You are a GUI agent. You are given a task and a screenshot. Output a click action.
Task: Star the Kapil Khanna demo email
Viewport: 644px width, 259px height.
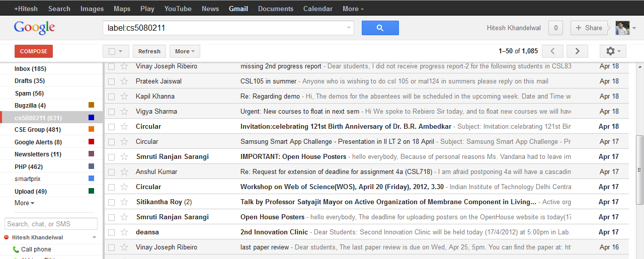pyautogui.click(x=124, y=97)
